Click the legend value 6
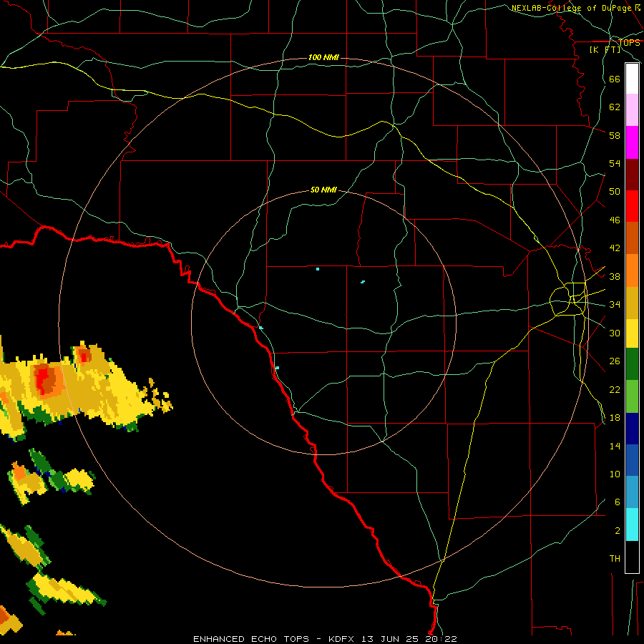 click(617, 502)
